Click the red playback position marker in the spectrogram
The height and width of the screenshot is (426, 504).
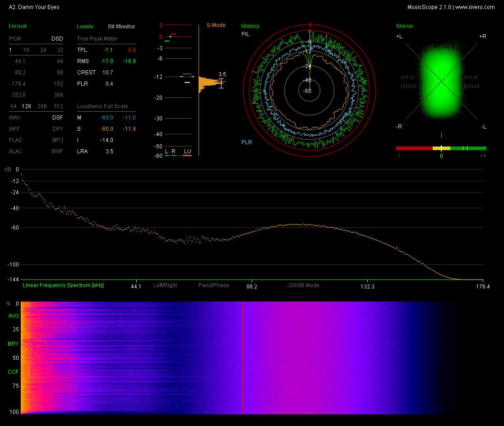(243, 357)
